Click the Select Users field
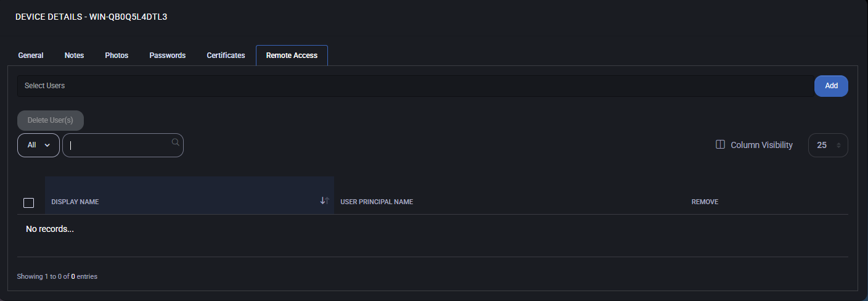This screenshot has height=301, width=868. click(x=416, y=86)
